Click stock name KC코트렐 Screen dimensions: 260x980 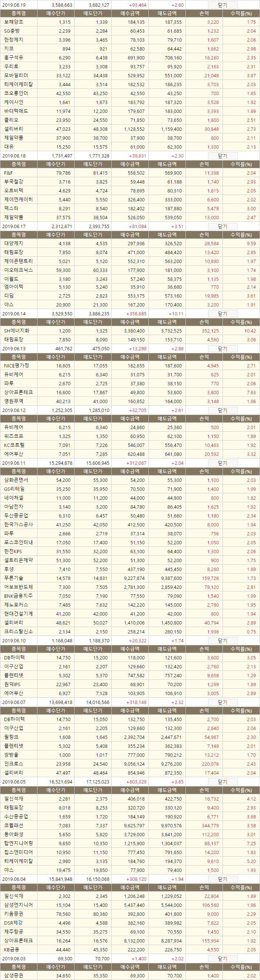pos(14,445)
